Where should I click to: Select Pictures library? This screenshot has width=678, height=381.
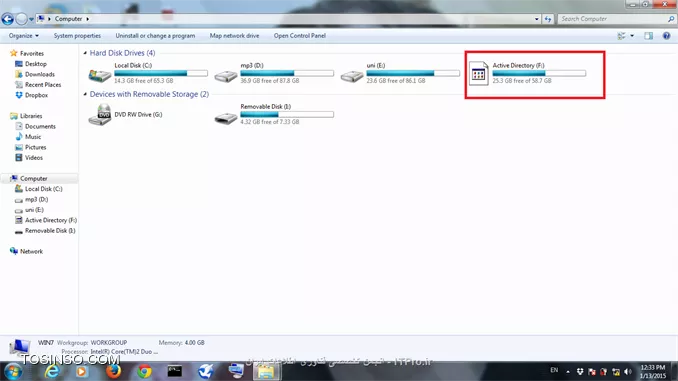(x=35, y=147)
